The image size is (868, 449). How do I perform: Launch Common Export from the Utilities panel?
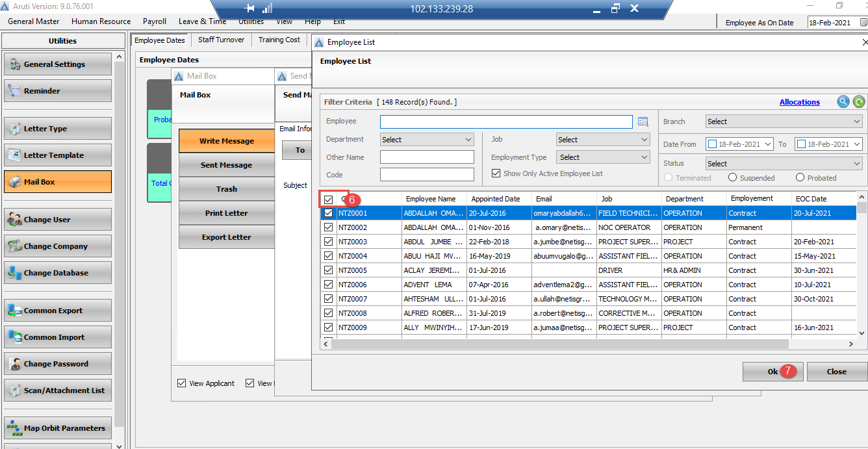(57, 310)
